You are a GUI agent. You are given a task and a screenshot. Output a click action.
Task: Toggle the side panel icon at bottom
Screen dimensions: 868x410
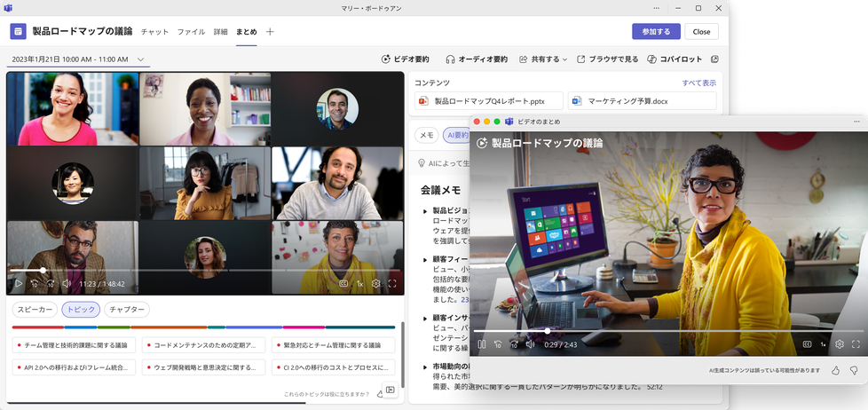point(390,390)
